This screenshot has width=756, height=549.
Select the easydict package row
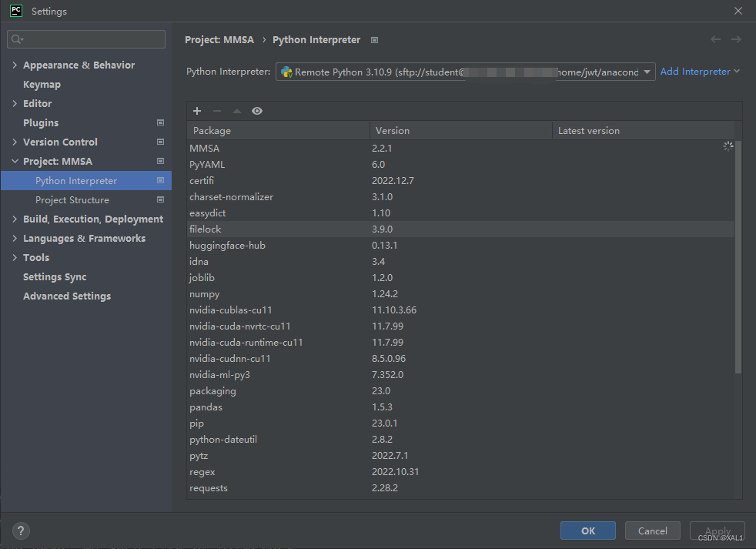[460, 213]
